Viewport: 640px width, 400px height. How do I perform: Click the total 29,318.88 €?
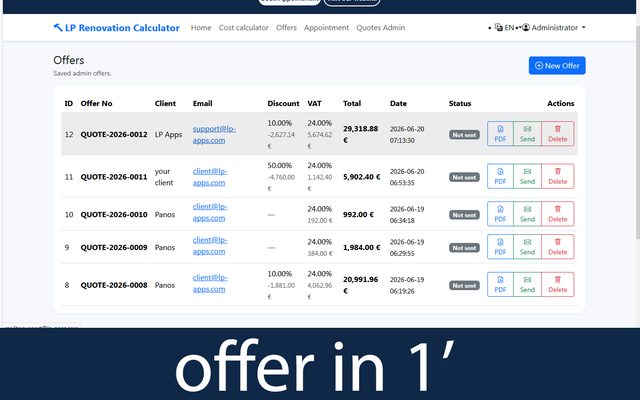(x=360, y=134)
